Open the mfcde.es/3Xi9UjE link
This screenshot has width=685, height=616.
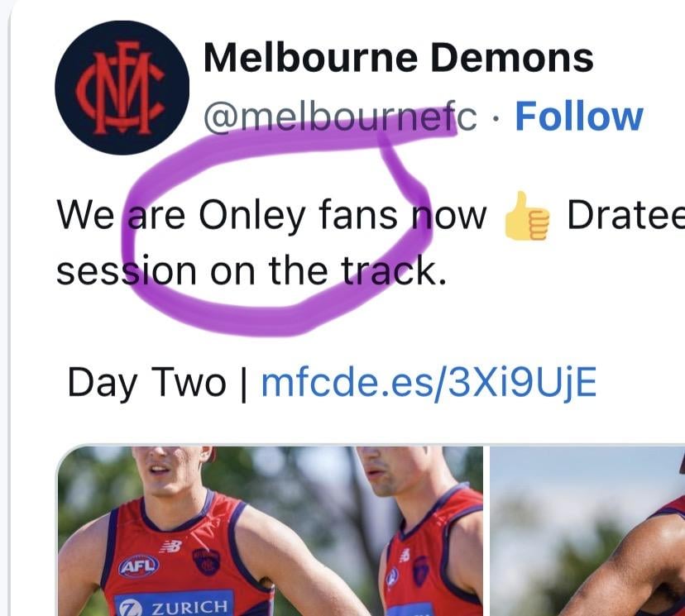pyautogui.click(x=429, y=383)
